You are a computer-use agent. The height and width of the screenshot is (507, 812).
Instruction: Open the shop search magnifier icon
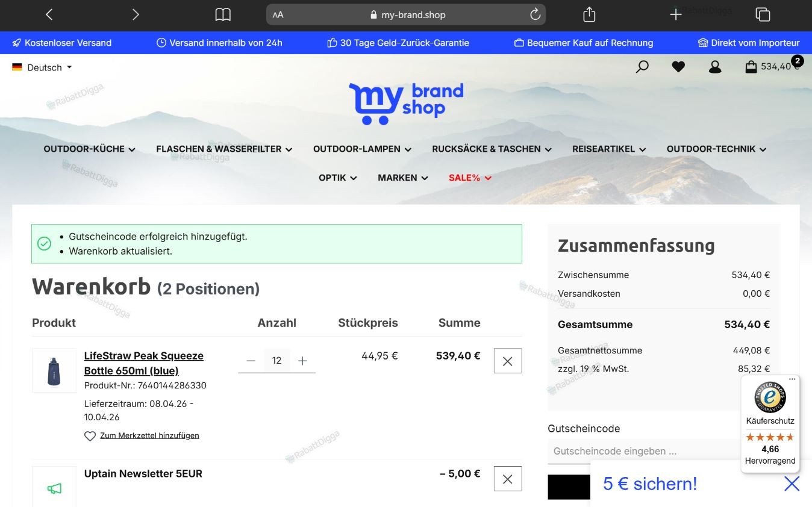(642, 66)
